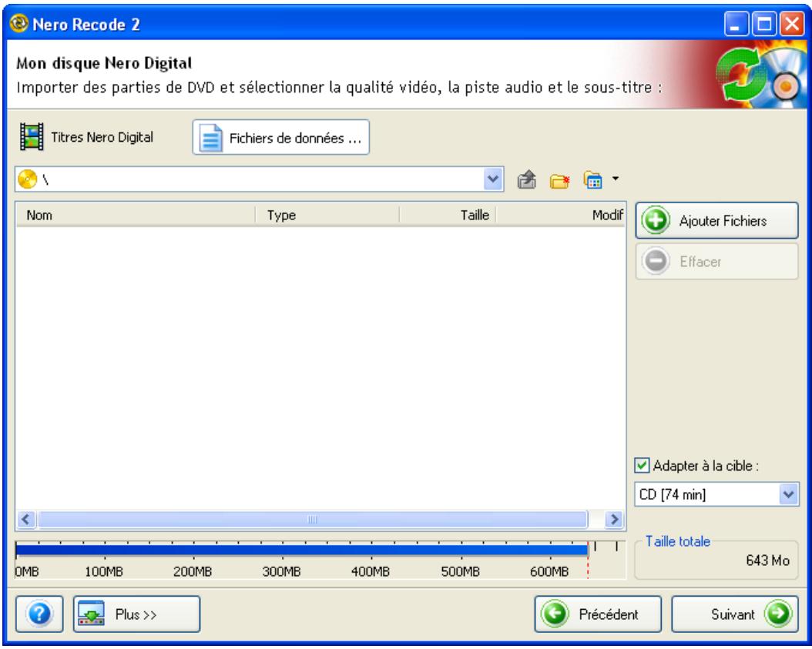Click the 643 Mo total size value
The height and width of the screenshot is (649, 812).
click(767, 560)
